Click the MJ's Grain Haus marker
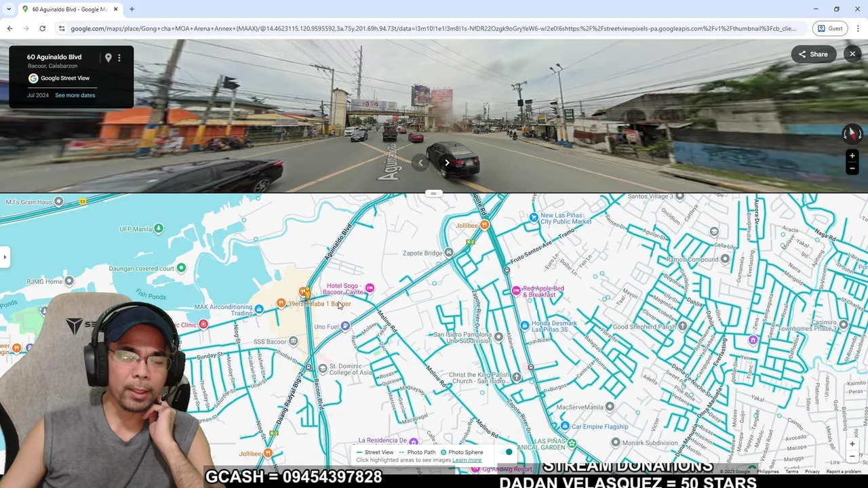 click(59, 201)
